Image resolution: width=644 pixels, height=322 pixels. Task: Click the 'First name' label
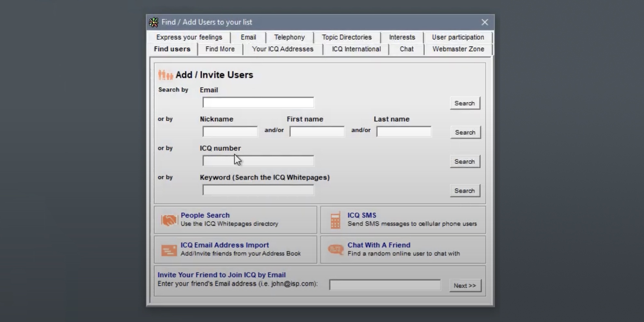tap(305, 119)
